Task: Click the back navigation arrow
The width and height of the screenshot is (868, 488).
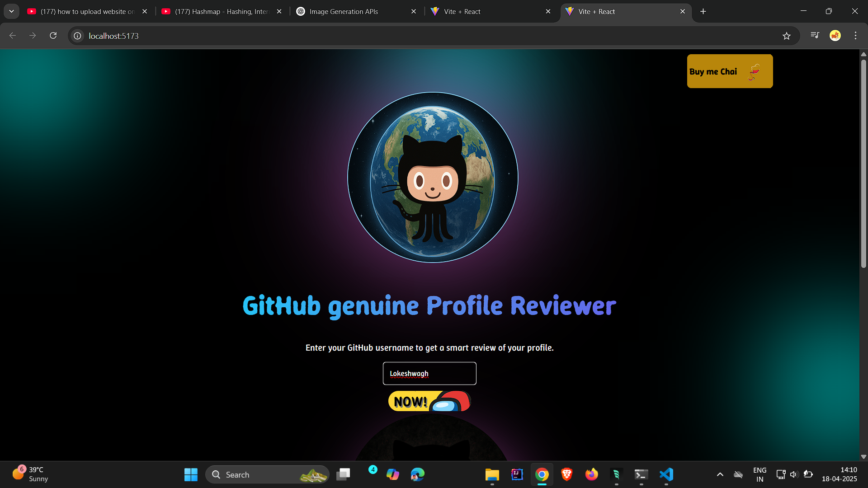Action: pyautogui.click(x=12, y=35)
